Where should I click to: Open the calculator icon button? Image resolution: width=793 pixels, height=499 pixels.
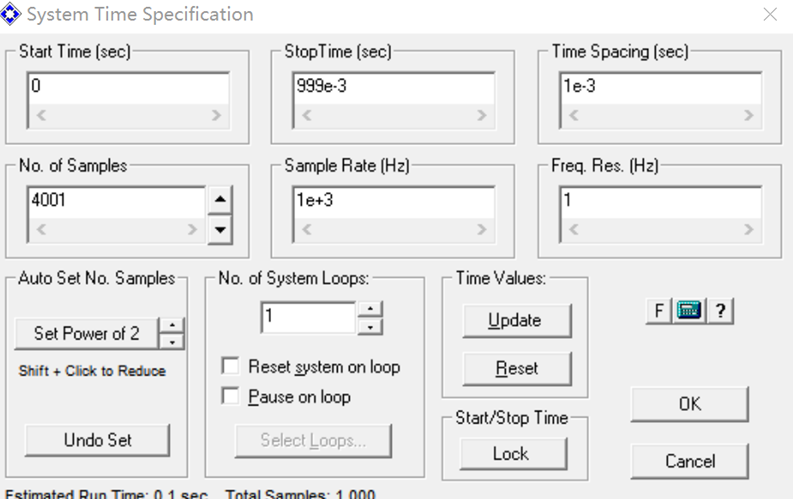click(x=689, y=310)
